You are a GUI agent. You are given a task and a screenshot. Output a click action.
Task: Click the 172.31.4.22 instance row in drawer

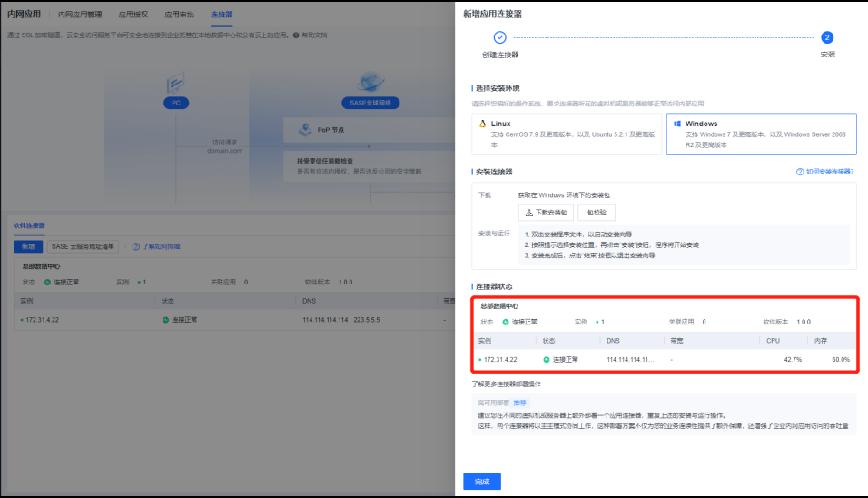(507, 360)
